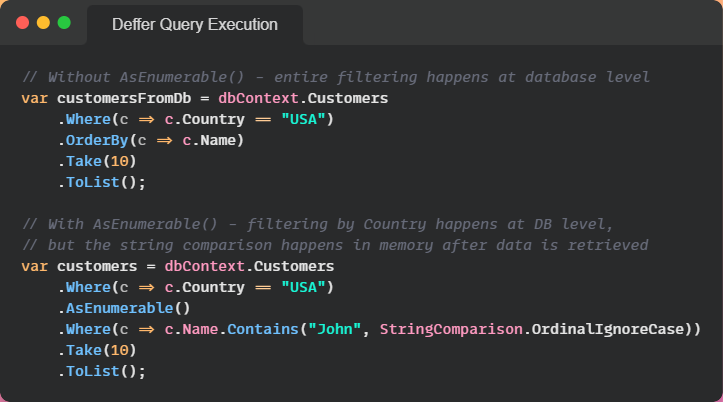723x402 pixels.
Task: Click dbContext in the customersFromDb assignment
Action: pyautogui.click(x=258, y=98)
